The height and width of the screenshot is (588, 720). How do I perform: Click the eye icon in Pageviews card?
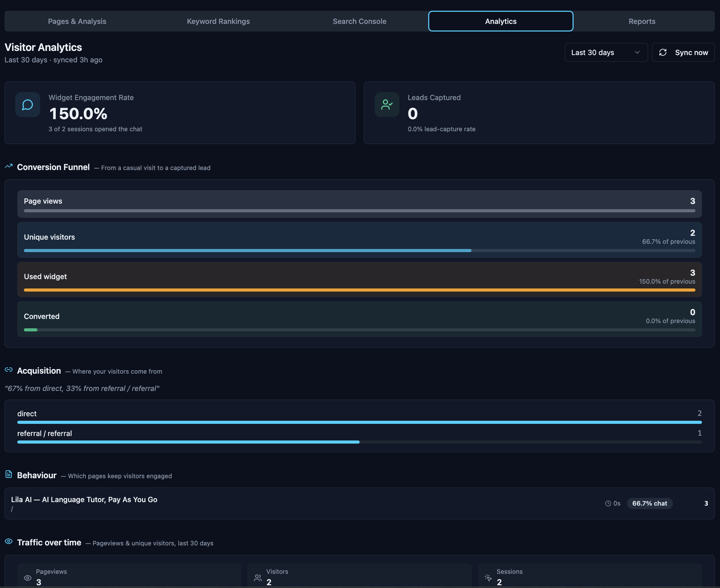pos(28,578)
